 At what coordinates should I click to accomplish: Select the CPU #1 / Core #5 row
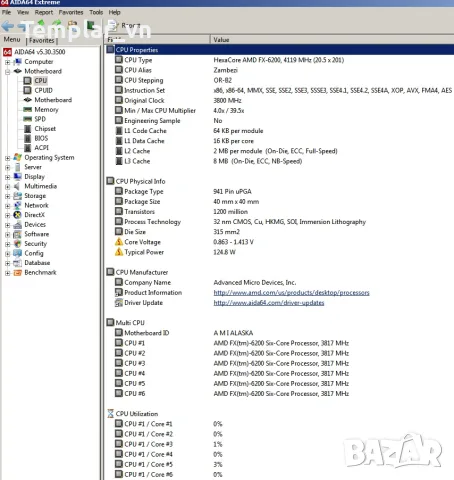point(280,464)
